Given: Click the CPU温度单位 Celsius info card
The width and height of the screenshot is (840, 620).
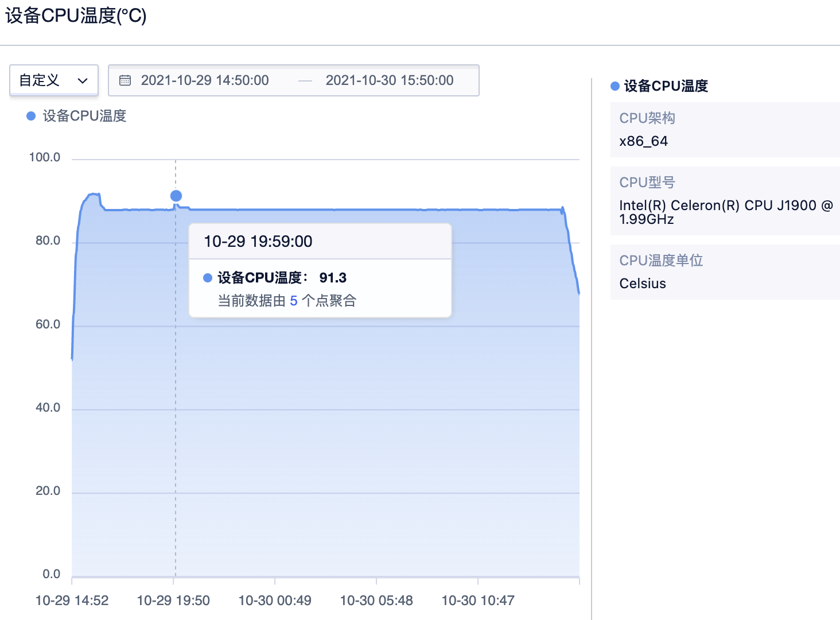Looking at the screenshot, I should tap(725, 272).
